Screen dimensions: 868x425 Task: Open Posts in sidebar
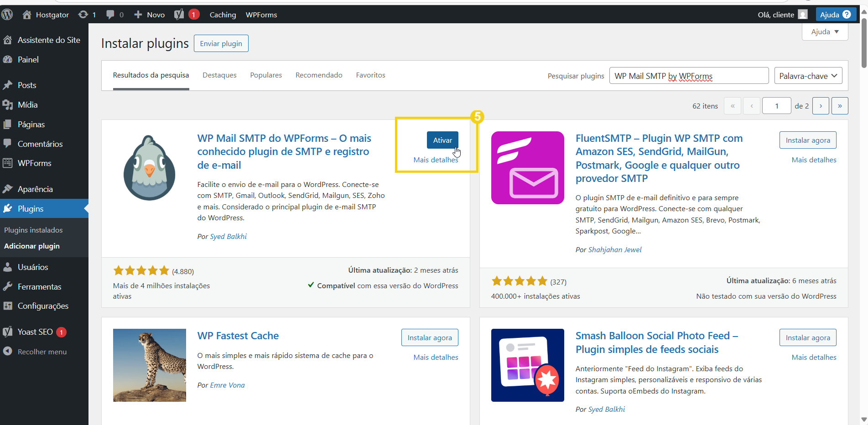(x=44, y=85)
